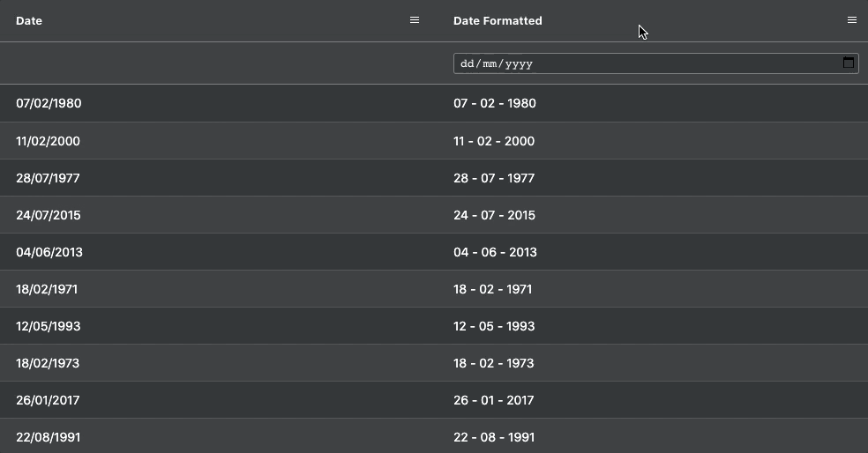Image resolution: width=868 pixels, height=453 pixels.
Task: Select the row dated 18/02/1973
Action: 434,363
